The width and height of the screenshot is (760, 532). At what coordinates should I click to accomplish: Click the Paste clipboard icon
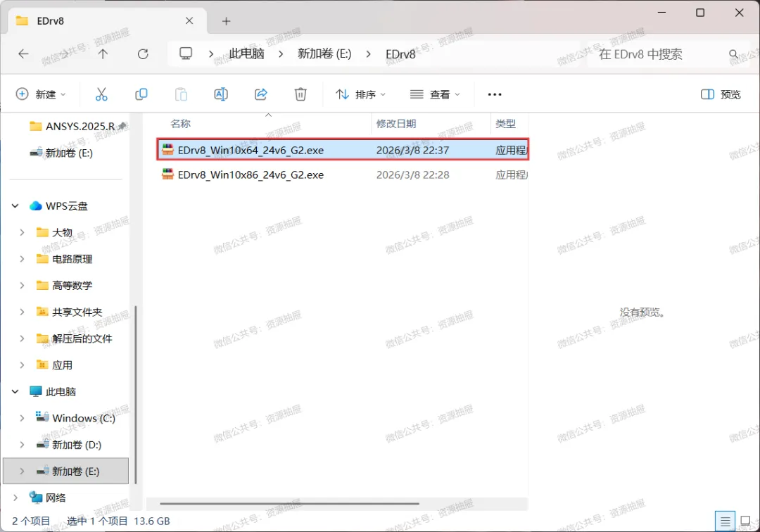[182, 94]
